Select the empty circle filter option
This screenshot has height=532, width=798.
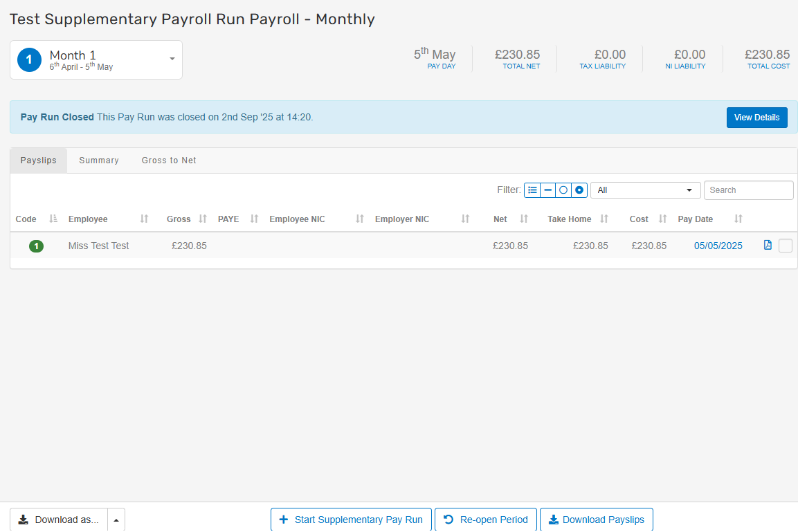[x=563, y=190]
